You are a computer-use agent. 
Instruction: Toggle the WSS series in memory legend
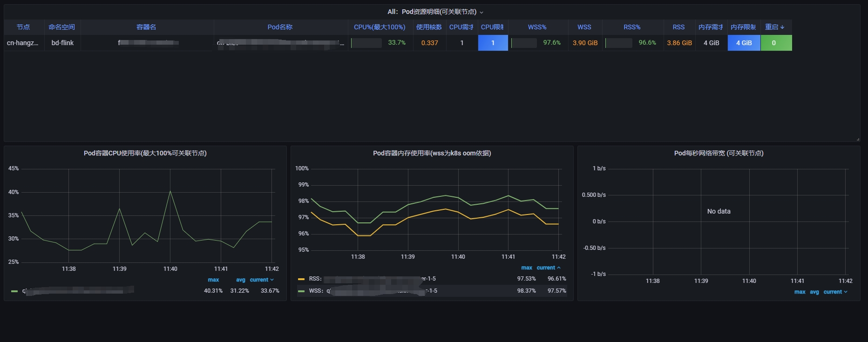(316, 291)
